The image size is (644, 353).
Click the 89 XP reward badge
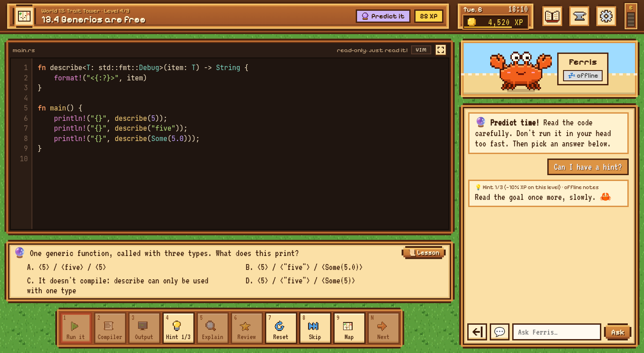tap(429, 16)
